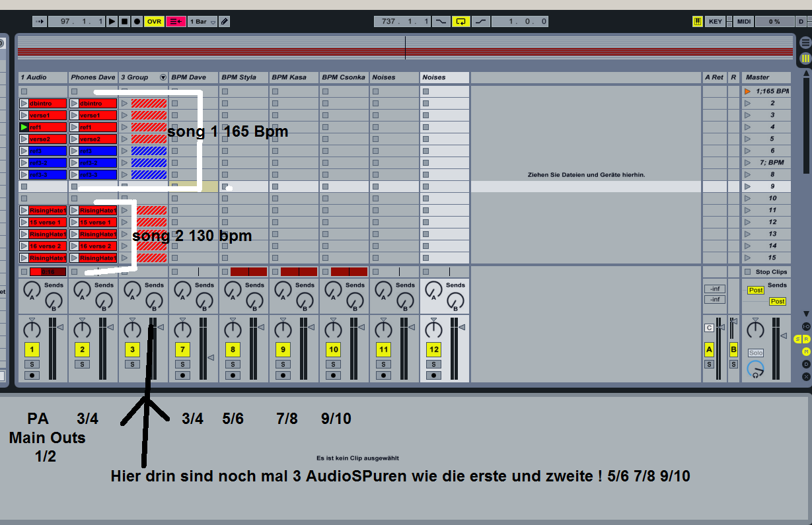812x525 pixels.
Task: Enable the KEY map mode button
Action: click(x=716, y=22)
